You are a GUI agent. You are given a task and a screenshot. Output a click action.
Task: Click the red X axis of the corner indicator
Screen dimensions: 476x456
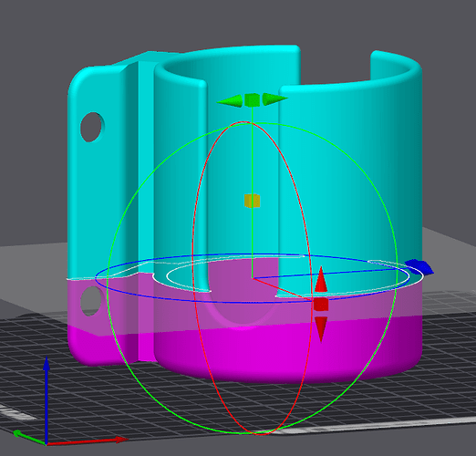87,441
